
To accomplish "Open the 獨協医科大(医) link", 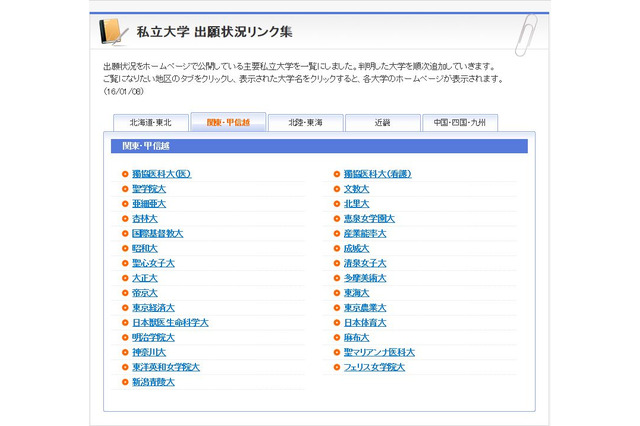I will tap(162, 174).
